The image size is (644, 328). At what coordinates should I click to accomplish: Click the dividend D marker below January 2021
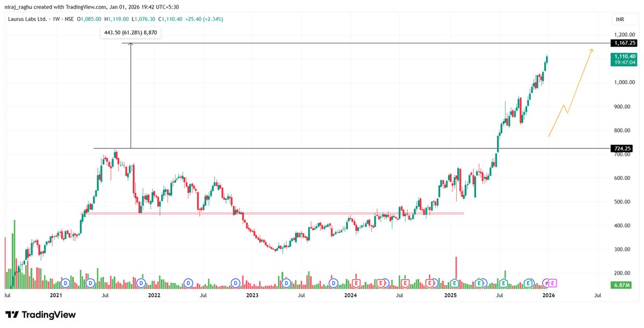pyautogui.click(x=65, y=282)
